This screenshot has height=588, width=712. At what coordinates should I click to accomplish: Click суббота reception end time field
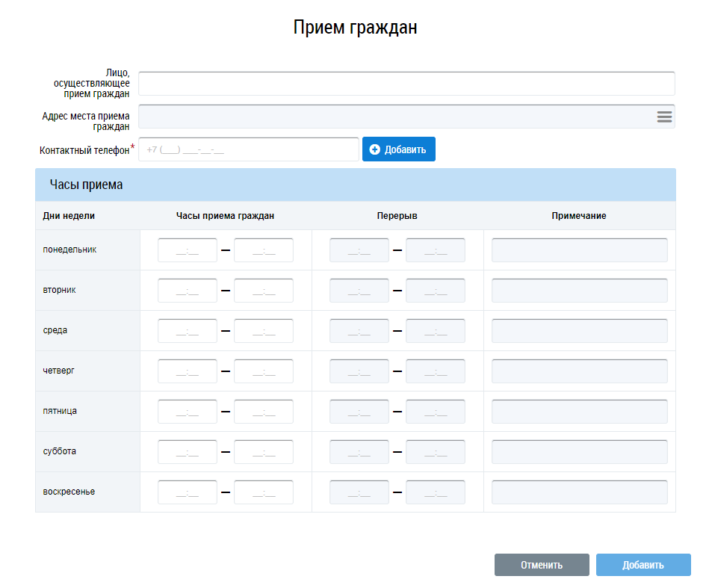click(264, 452)
